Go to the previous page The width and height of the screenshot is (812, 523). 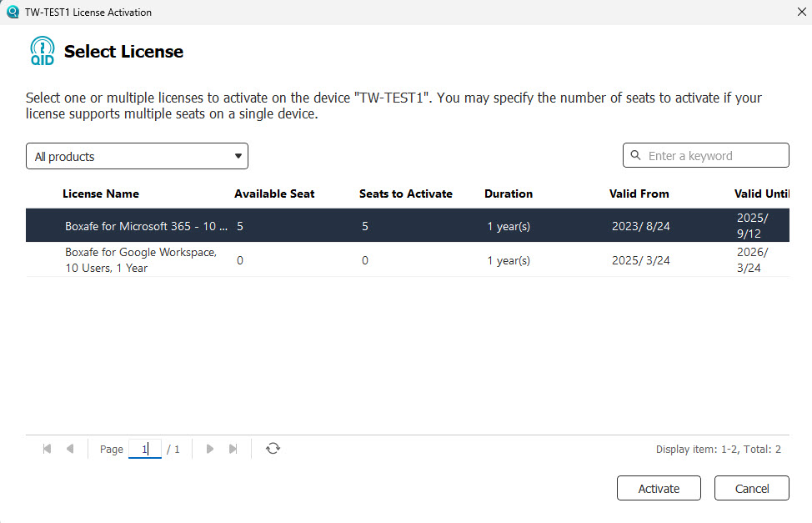click(x=70, y=449)
